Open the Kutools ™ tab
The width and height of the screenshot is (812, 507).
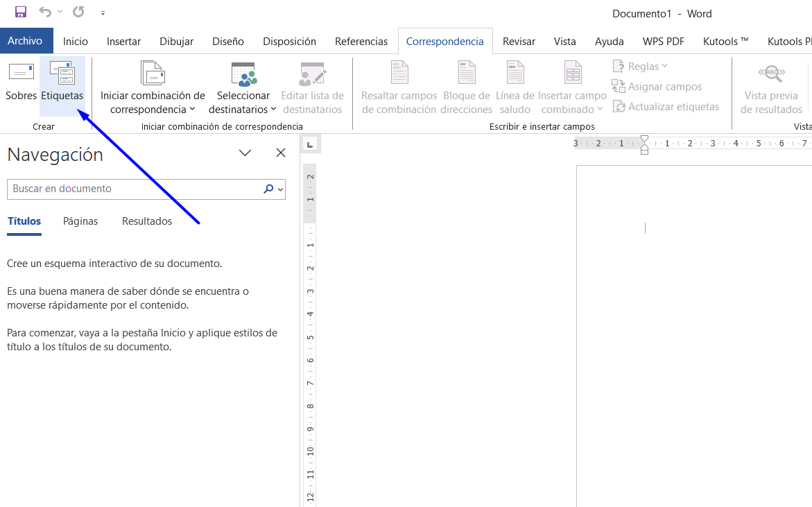coord(726,42)
